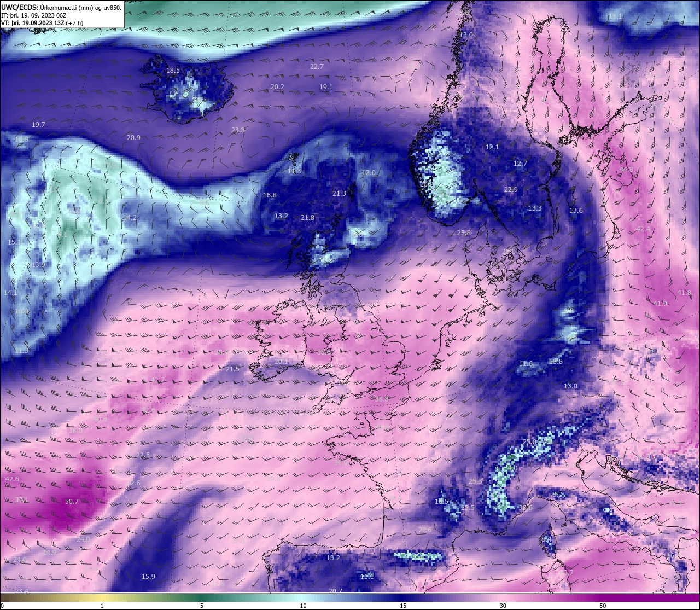Click the 20.2 value label
This screenshot has height=610, width=700.
pyautogui.click(x=277, y=87)
